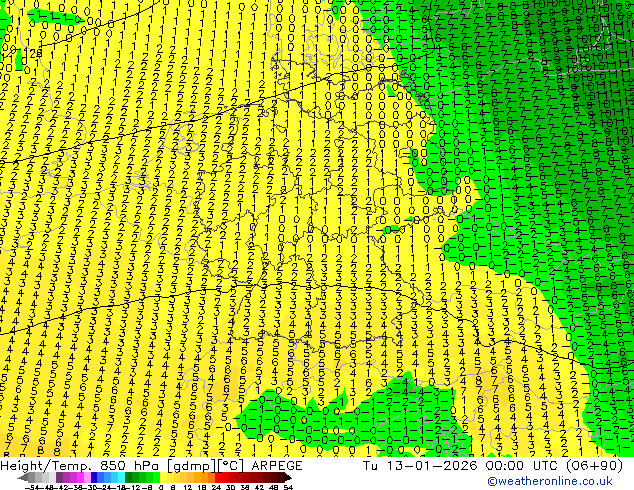Viewport: 634px width, 490px height.
Task: Click the 00:00 UTC time label
Action: (x=521, y=466)
